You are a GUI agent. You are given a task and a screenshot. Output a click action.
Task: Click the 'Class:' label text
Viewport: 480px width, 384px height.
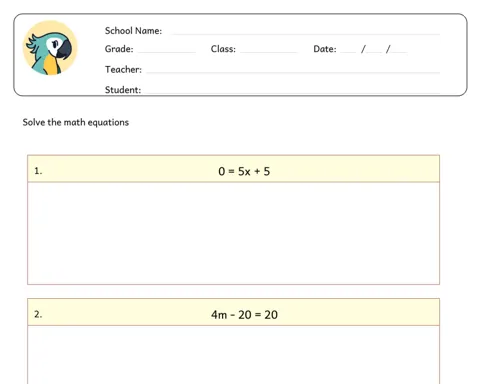tap(223, 49)
